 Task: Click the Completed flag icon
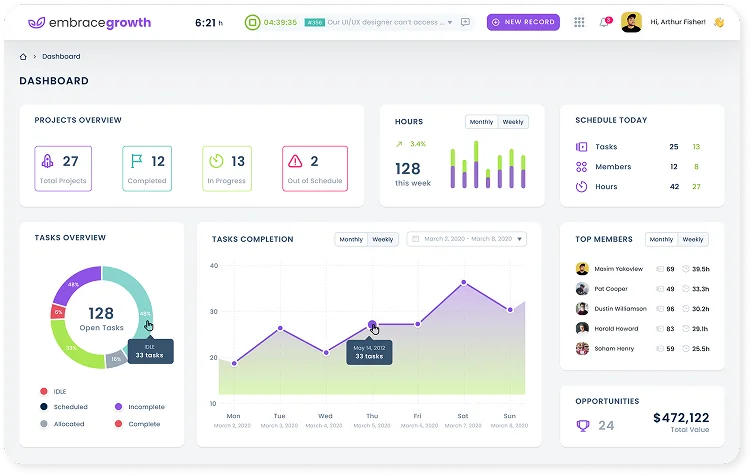(136, 161)
